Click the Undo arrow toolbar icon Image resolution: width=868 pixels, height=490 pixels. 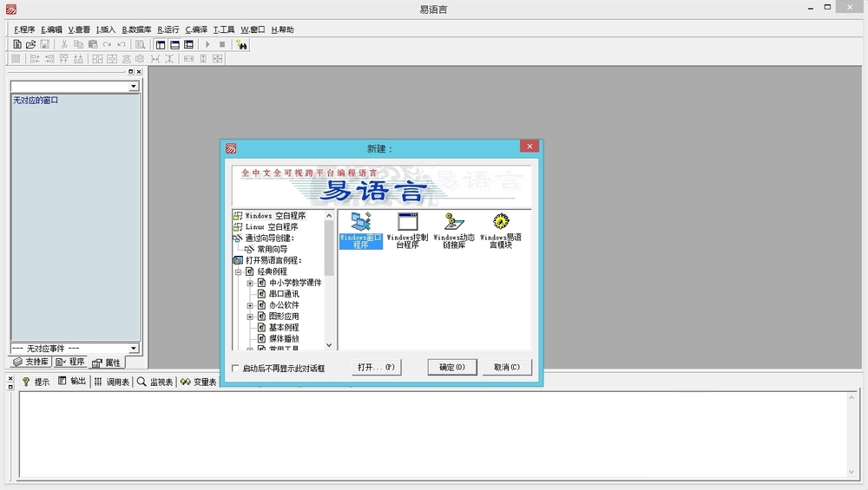pos(122,44)
